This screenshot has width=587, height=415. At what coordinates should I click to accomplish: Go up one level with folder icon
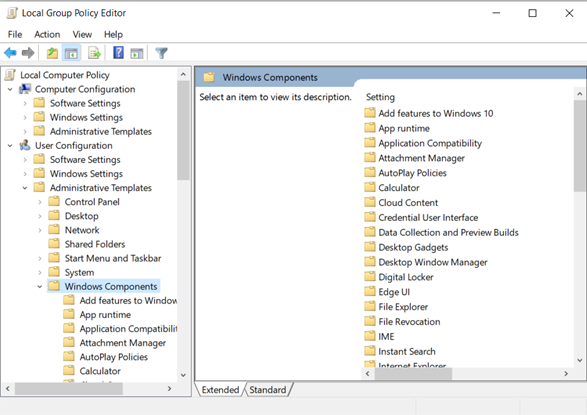pyautogui.click(x=52, y=53)
